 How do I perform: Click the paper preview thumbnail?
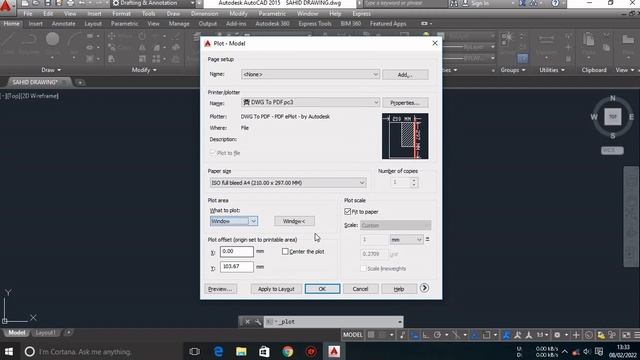point(405,136)
